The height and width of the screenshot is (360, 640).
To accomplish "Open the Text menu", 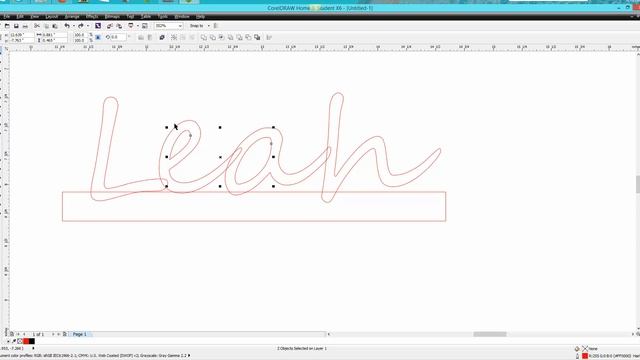I will click(130, 17).
